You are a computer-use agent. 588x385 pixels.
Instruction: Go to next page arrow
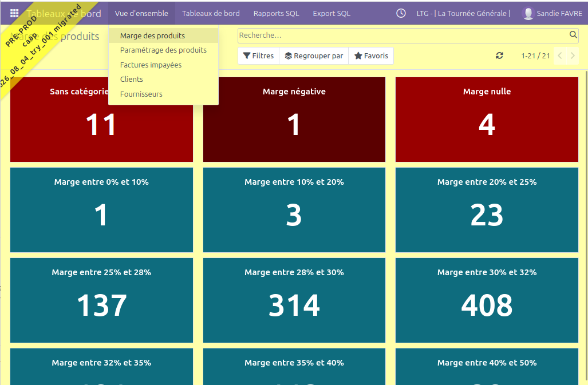(573, 56)
